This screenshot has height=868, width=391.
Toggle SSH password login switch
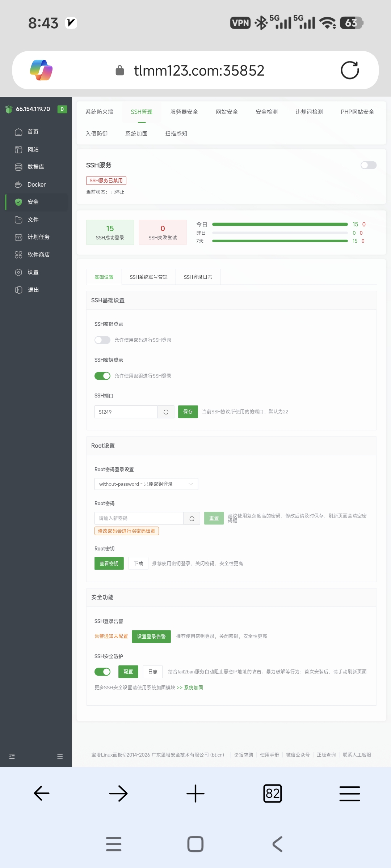[102, 340]
